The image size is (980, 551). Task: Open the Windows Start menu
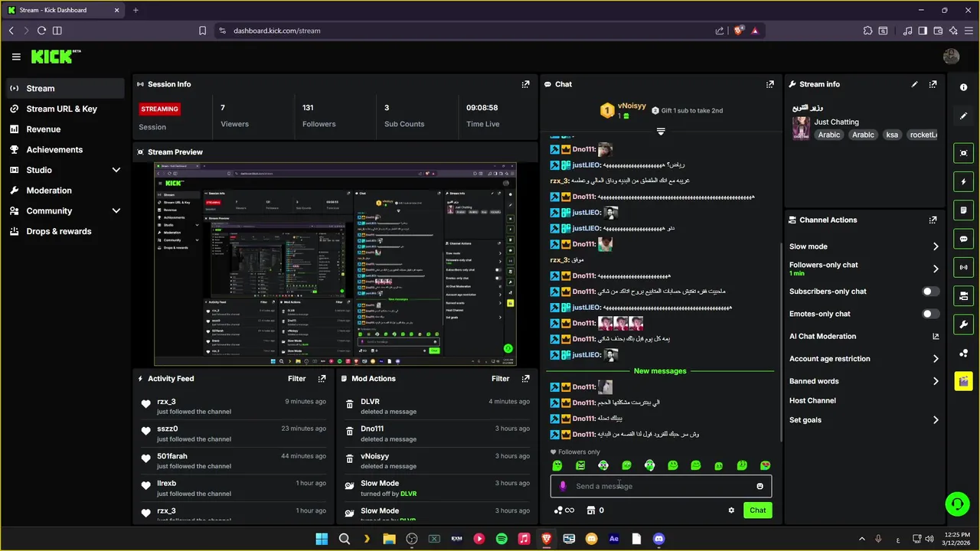(x=322, y=539)
